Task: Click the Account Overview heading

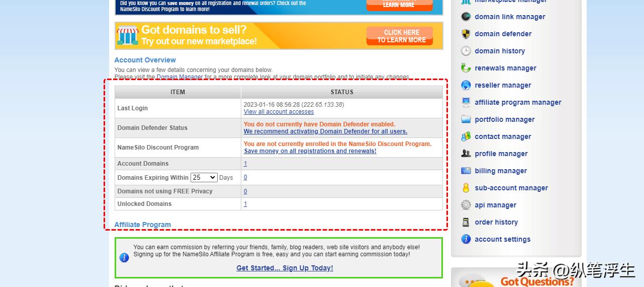Action: pos(145,60)
